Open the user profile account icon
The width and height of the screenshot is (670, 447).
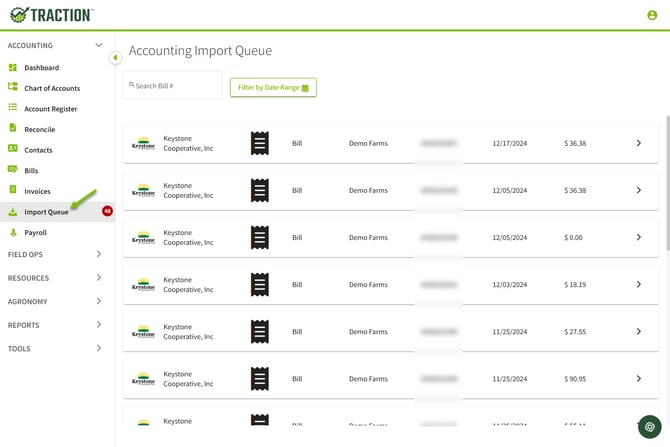point(652,15)
